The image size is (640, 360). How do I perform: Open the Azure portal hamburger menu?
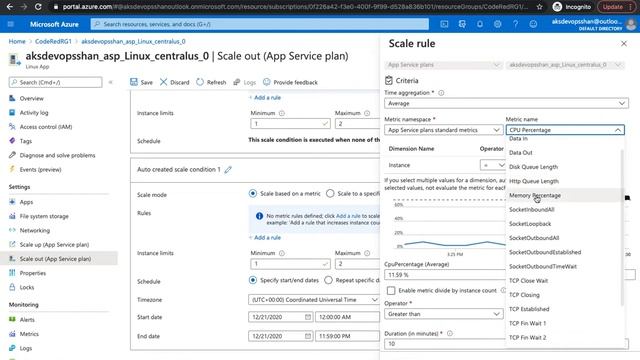coord(11,24)
